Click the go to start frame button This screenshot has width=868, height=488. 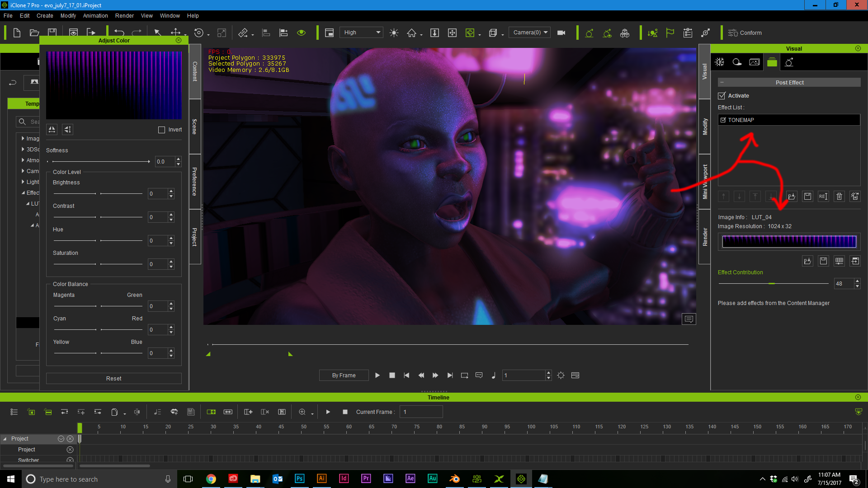click(x=406, y=375)
